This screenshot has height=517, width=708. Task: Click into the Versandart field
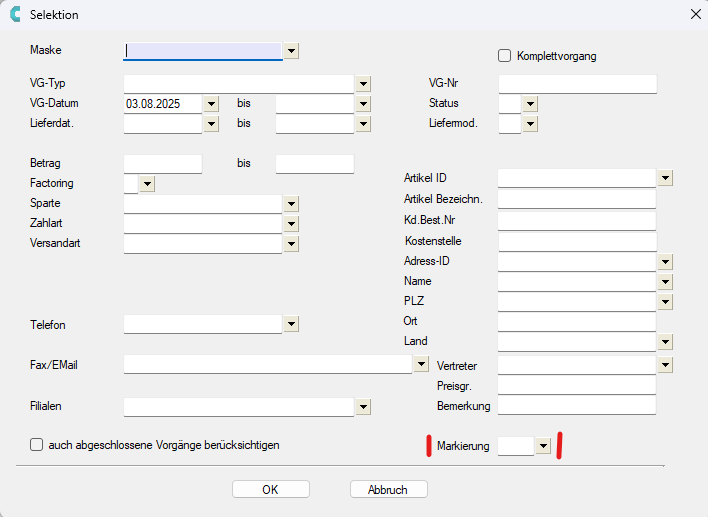coord(203,244)
